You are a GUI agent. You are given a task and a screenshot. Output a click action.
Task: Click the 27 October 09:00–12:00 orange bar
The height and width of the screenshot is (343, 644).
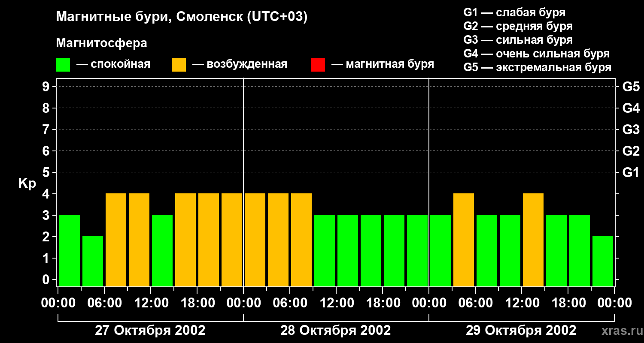[139, 240]
